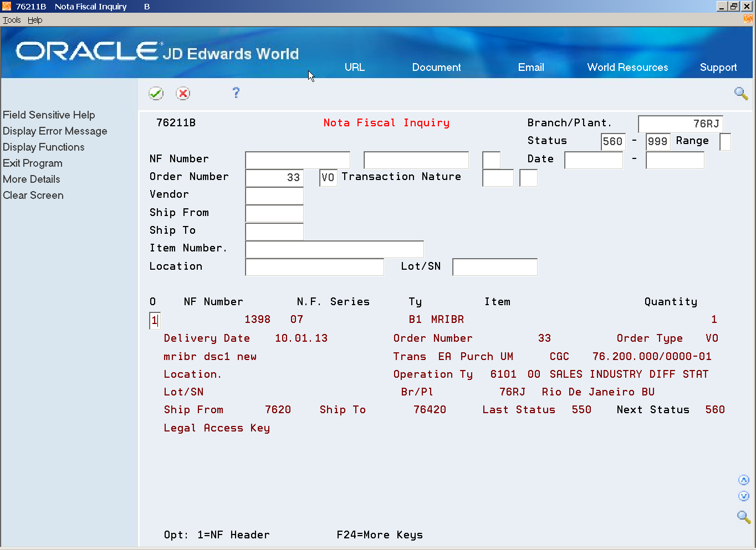Click the Status to field containing 999
This screenshot has height=550, width=756.
(x=658, y=141)
